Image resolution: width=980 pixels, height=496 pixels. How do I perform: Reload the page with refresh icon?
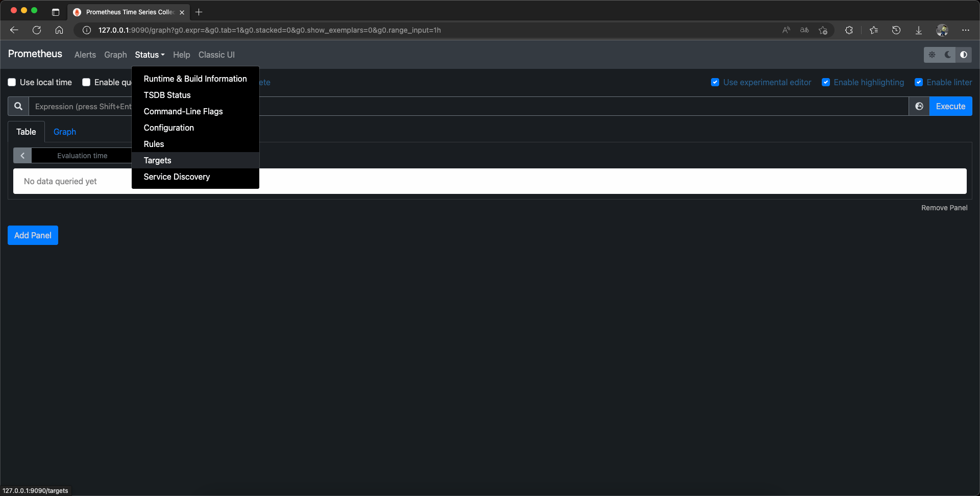(x=37, y=30)
